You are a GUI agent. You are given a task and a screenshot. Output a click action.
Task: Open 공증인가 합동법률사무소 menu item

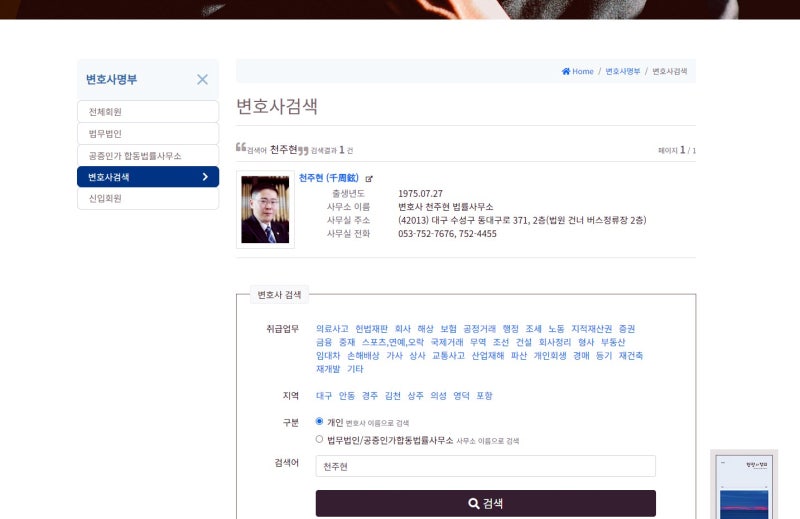[x=148, y=155]
